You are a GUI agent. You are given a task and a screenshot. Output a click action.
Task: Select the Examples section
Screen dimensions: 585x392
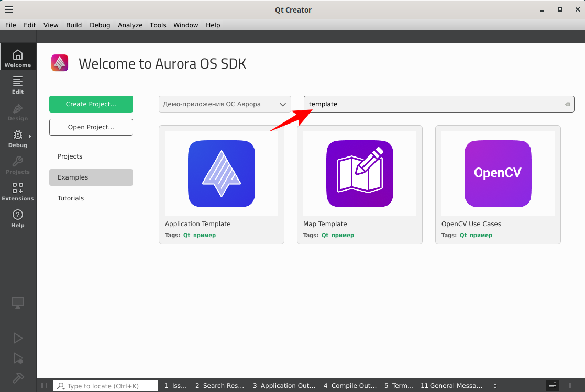click(91, 177)
